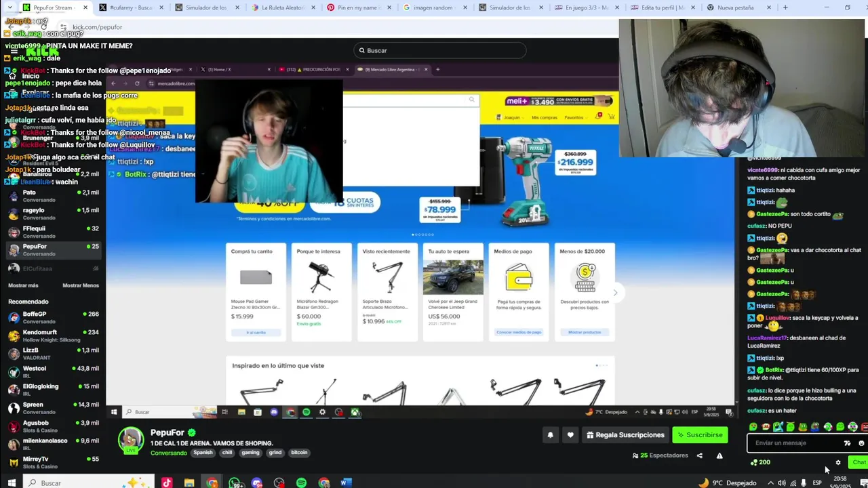Screen dimensions: 868x488
Task: Open the Windows Start menu
Action: 12,483
